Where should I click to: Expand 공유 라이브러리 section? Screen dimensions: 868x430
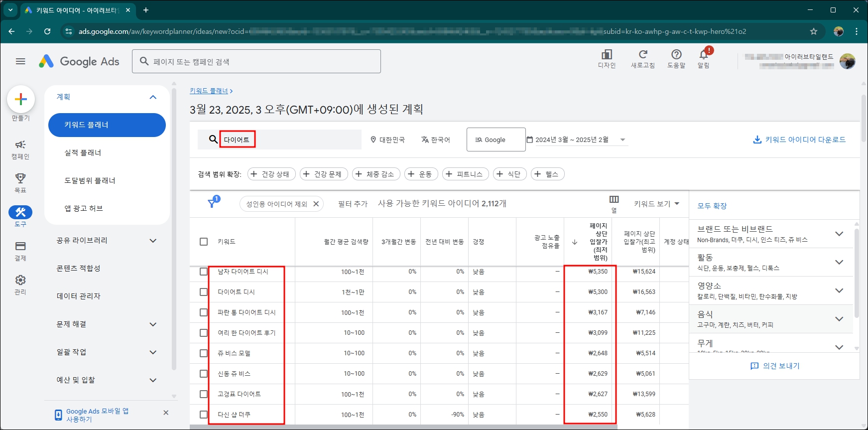[153, 241]
